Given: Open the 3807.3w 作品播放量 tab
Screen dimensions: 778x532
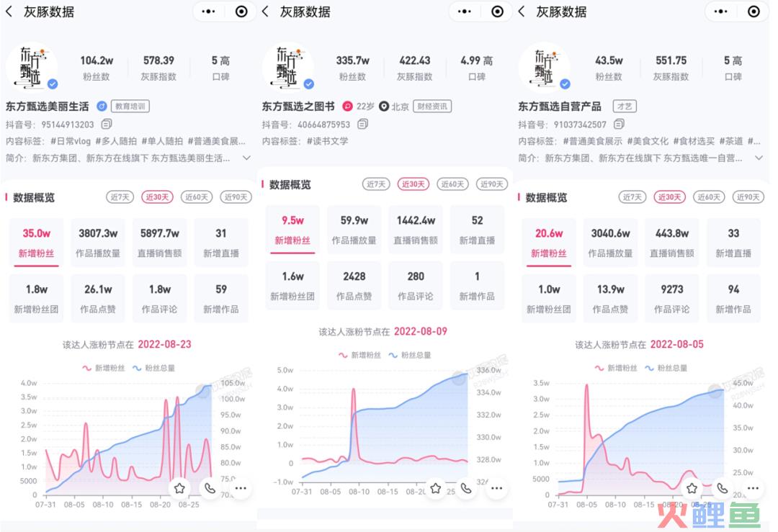Looking at the screenshot, I should tap(98, 243).
